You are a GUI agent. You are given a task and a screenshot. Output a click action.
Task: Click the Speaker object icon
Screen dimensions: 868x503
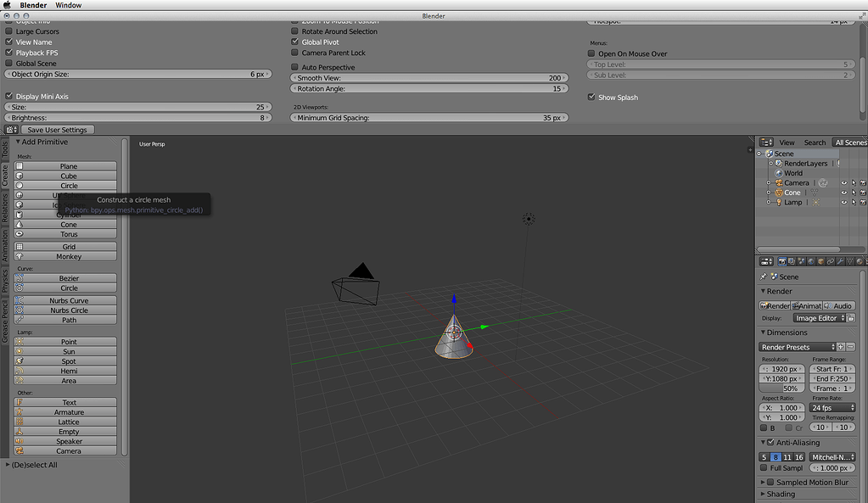tap(20, 441)
